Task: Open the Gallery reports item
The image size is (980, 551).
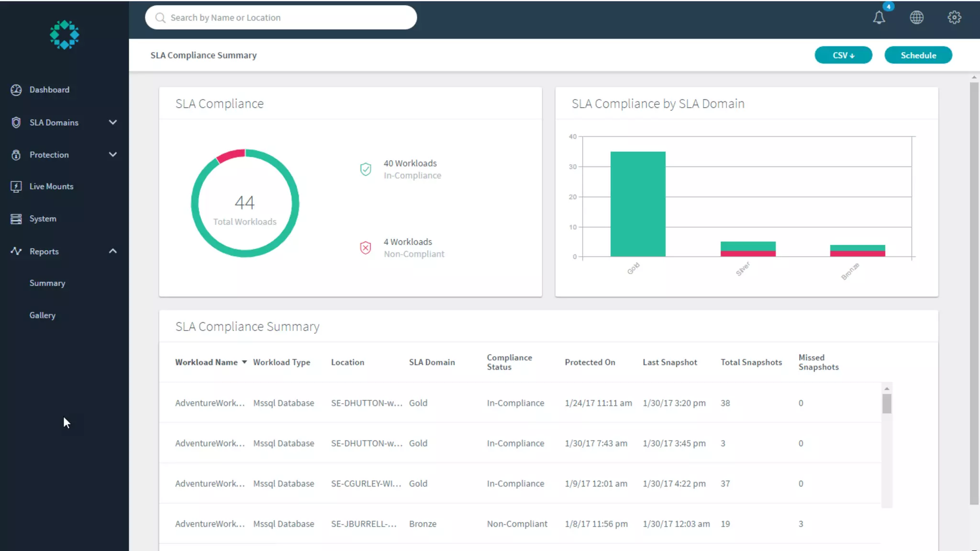Action: (x=43, y=315)
